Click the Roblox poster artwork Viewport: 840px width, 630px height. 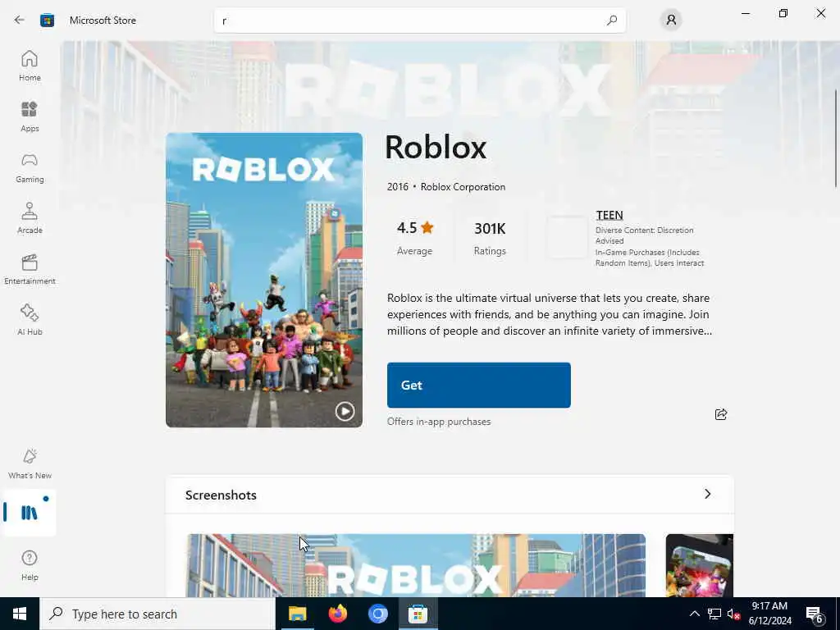(264, 281)
